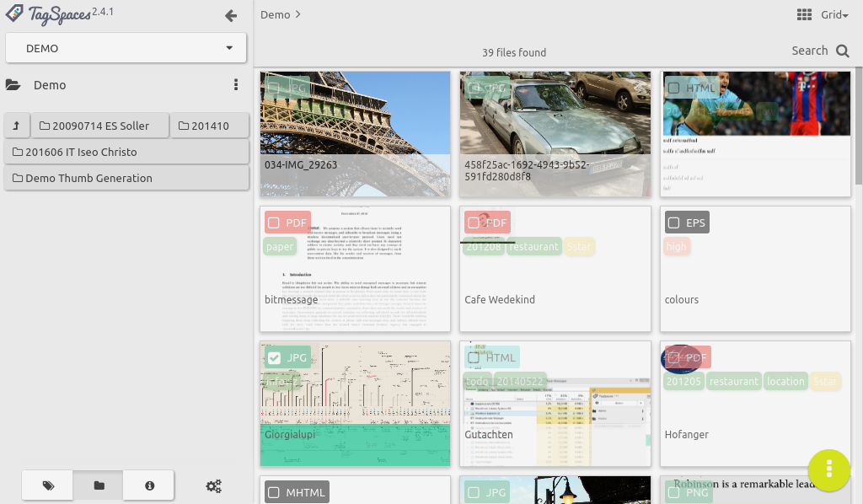Uncheck the Giorgialupi JPG checkbox

click(274, 357)
